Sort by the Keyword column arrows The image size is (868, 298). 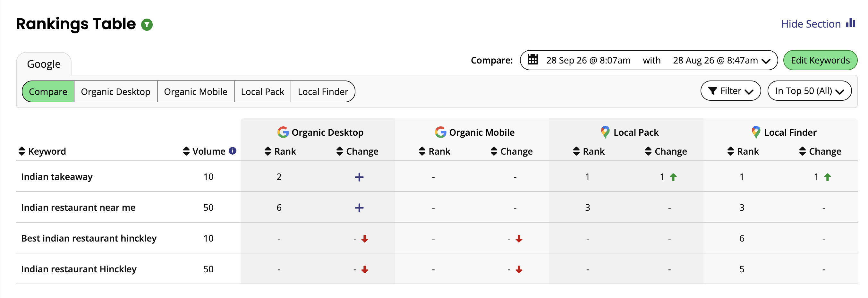click(x=22, y=151)
